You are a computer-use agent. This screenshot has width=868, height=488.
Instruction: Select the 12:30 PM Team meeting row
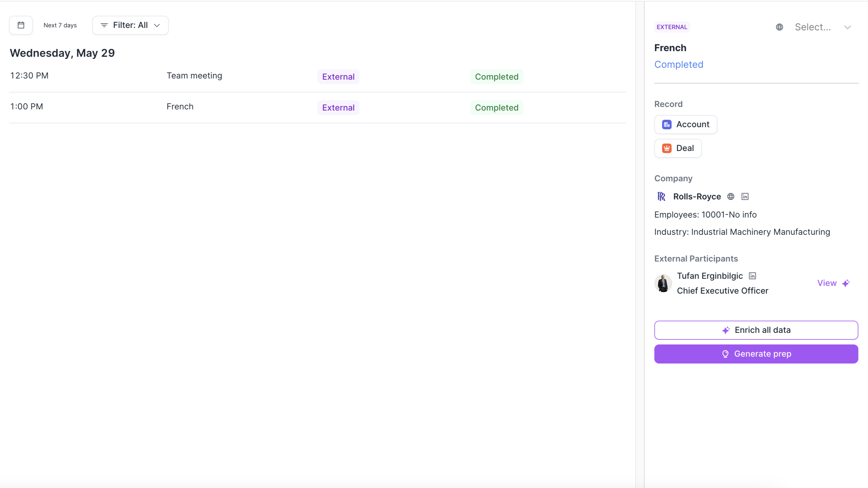click(194, 76)
